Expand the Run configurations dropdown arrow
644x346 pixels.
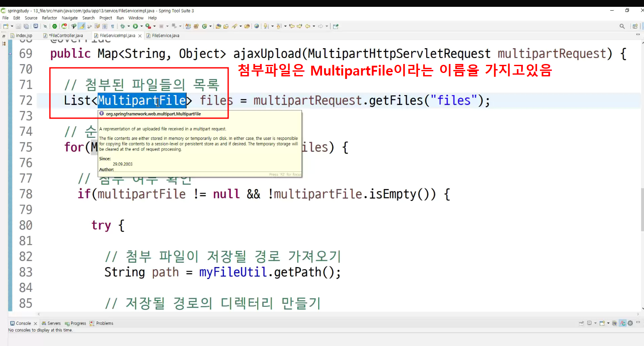click(142, 26)
